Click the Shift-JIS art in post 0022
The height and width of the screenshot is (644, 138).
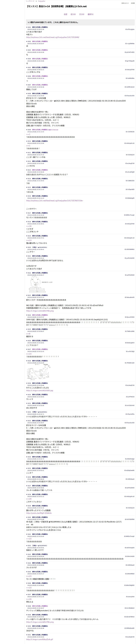(x=41, y=284)
